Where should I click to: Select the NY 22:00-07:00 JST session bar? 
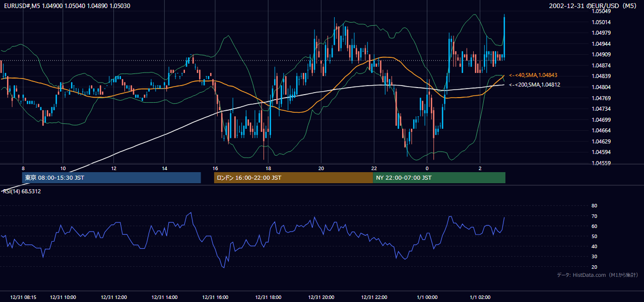pyautogui.click(x=439, y=178)
